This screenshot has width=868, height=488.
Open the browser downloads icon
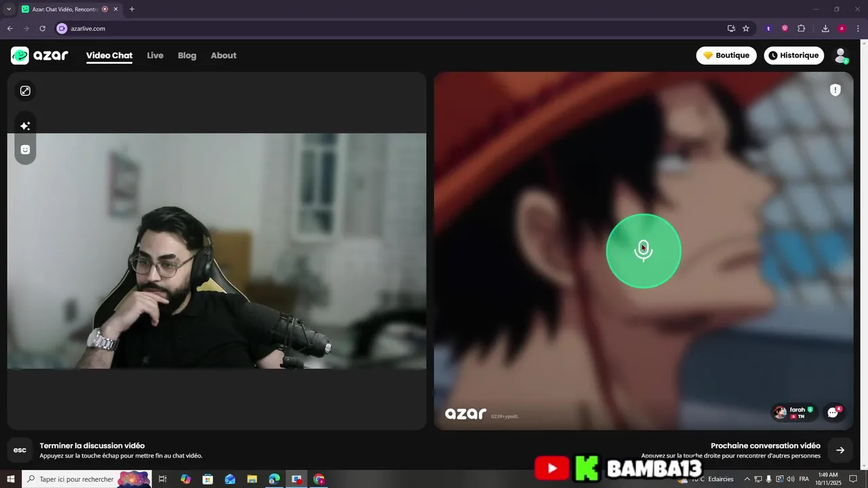click(825, 28)
